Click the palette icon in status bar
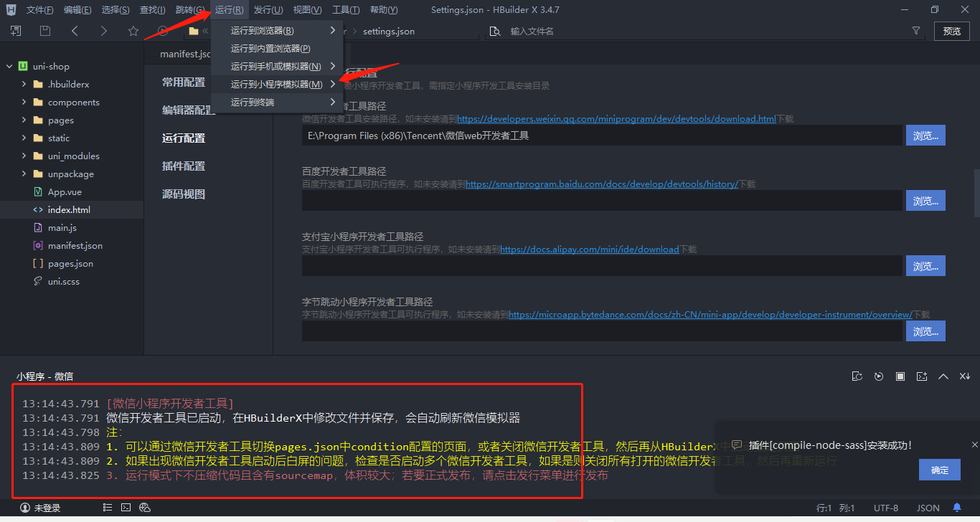 [145, 508]
